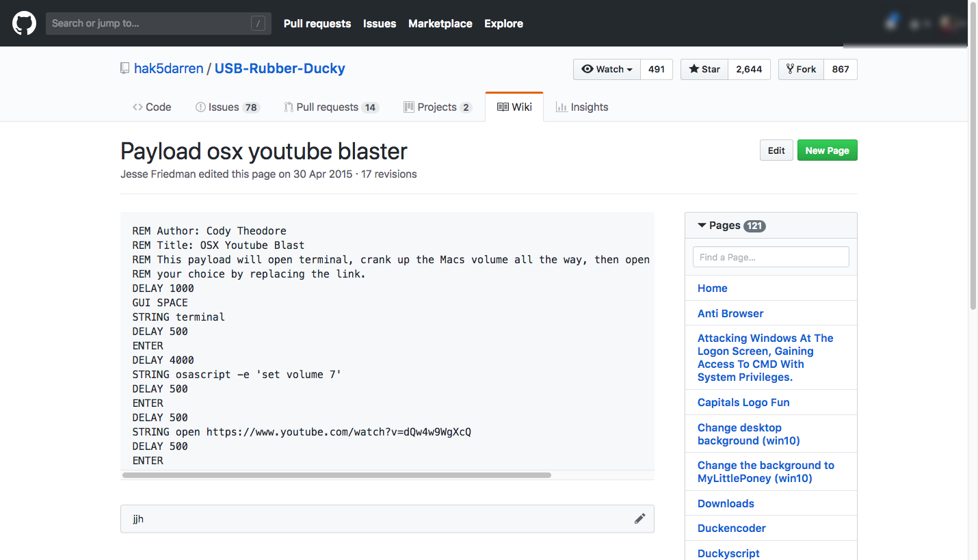The height and width of the screenshot is (560, 978).
Task: Click the Wiki book icon on the active tab
Action: (503, 107)
